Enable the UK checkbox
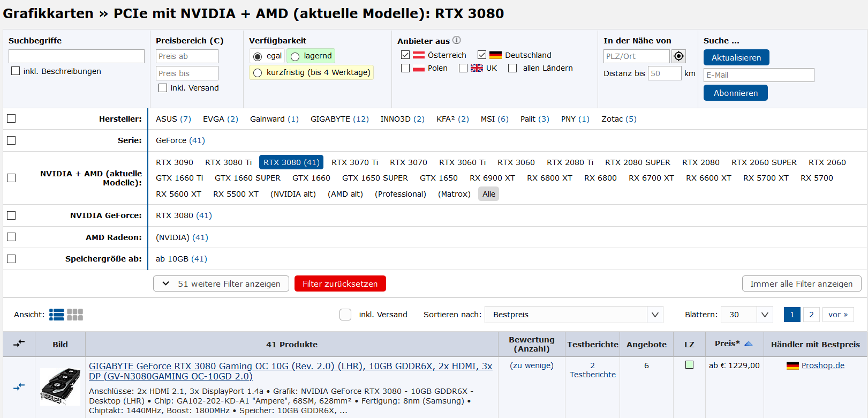This screenshot has width=868, height=418. click(463, 68)
